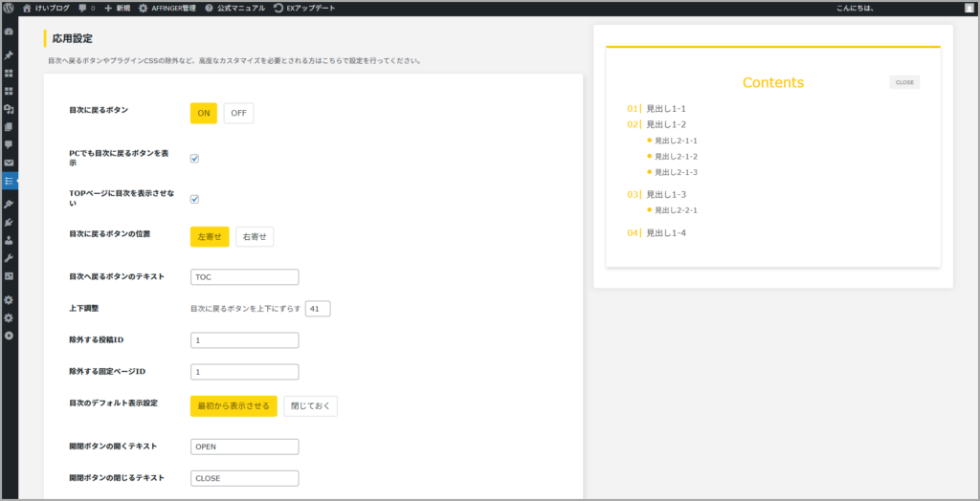Image resolution: width=980 pixels, height=501 pixels.
Task: Open the WordPress logo menu
Action: 9,8
